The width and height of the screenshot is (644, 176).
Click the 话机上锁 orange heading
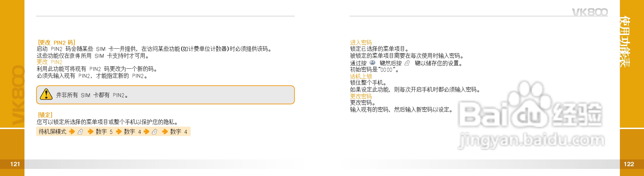coord(361,76)
